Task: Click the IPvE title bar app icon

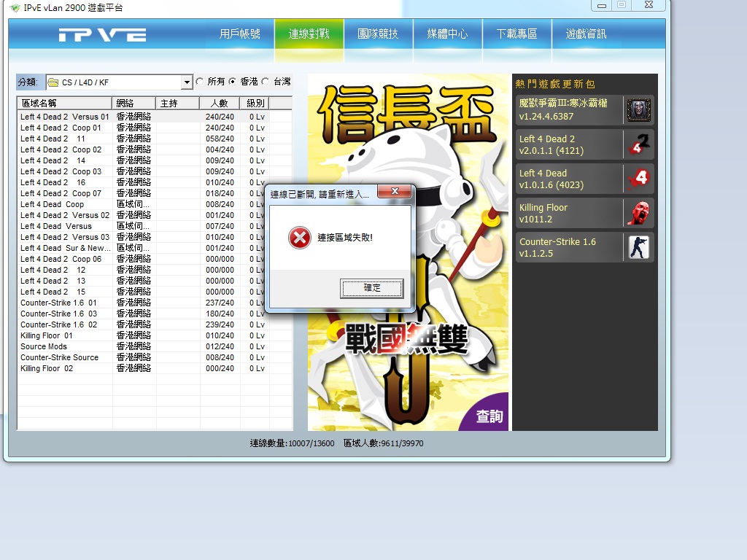Action: (15, 7)
